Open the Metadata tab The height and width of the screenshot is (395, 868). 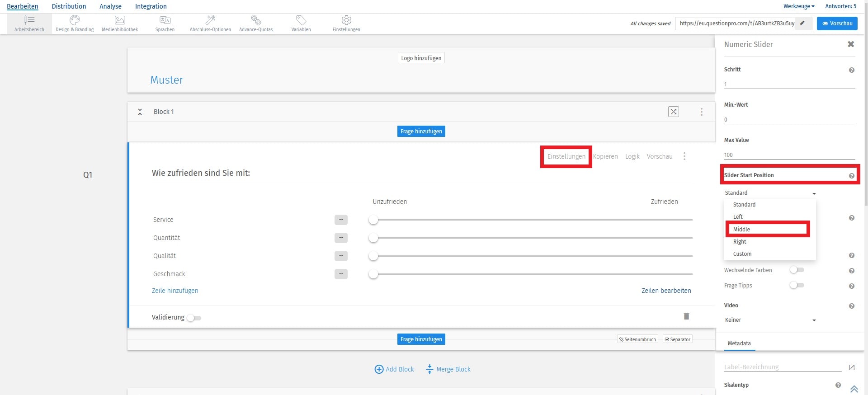[739, 343]
